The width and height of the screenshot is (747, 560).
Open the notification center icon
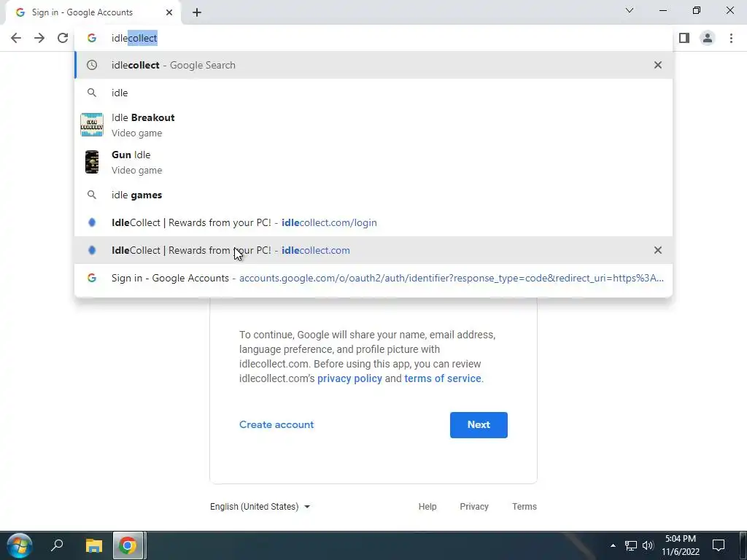click(719, 545)
